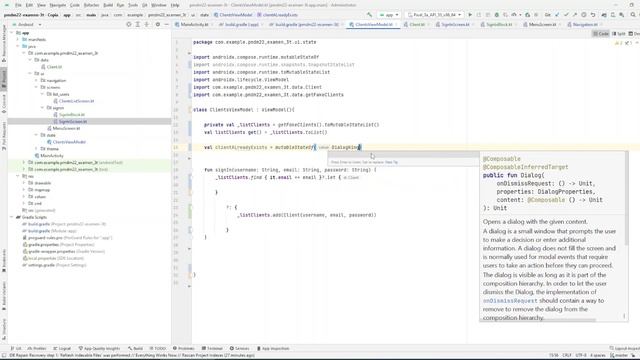This screenshot has height=360, width=640.
Task: Click the Debug app bug icon
Action: click(496, 15)
